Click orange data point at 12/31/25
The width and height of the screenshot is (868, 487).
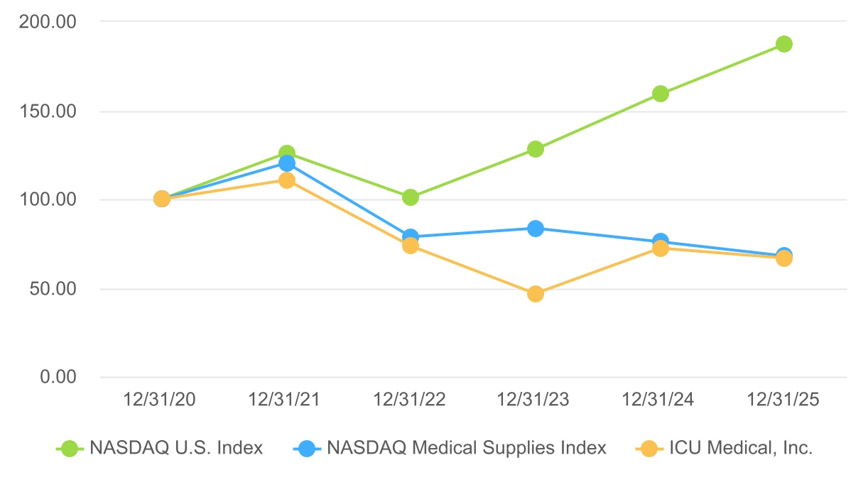[784, 258]
